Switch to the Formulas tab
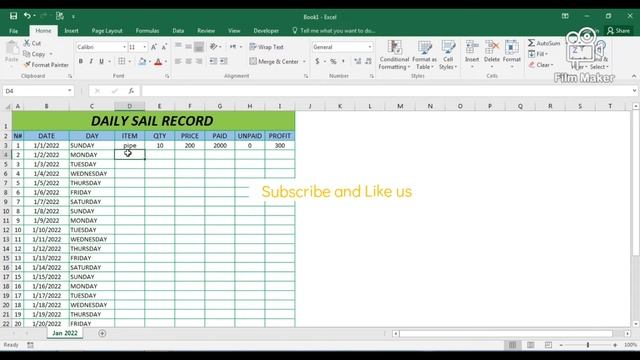 tap(147, 31)
